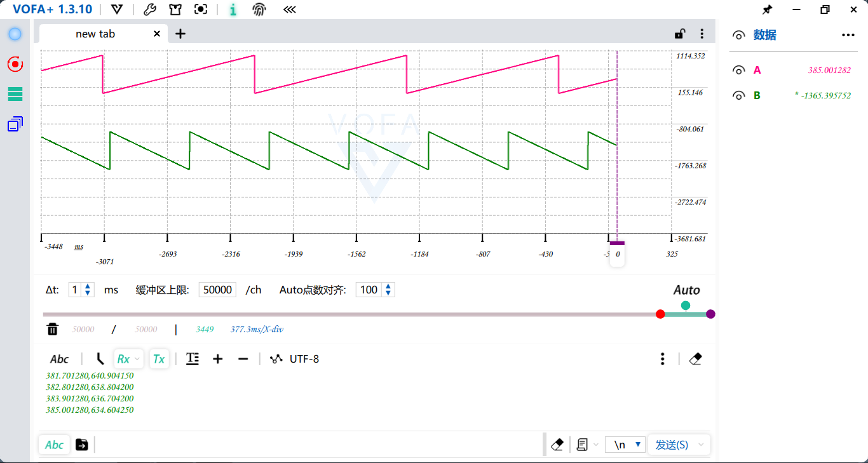Click the purple slider handle
This screenshot has height=463, width=868.
710,314
